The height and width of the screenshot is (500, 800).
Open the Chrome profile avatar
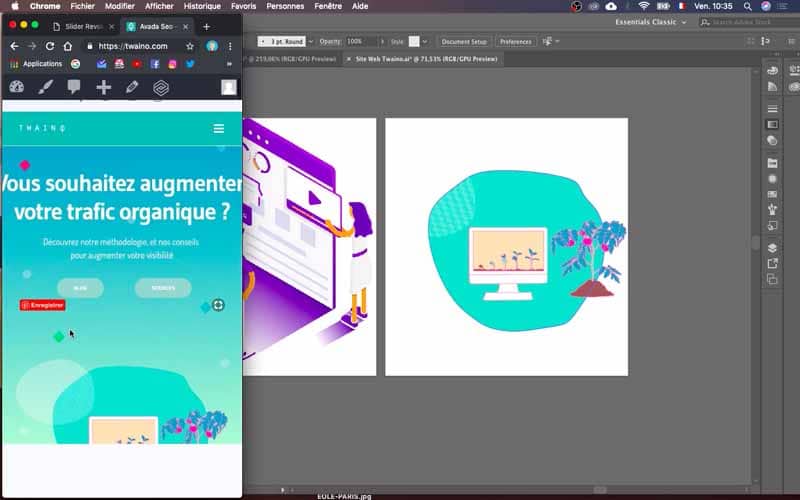[x=212, y=46]
